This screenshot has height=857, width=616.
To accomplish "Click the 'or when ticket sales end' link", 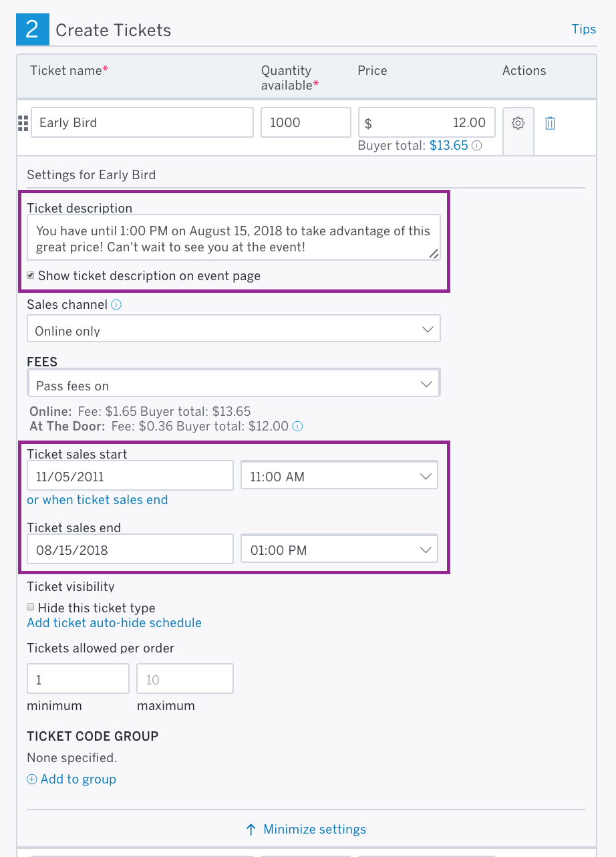I will [x=97, y=499].
